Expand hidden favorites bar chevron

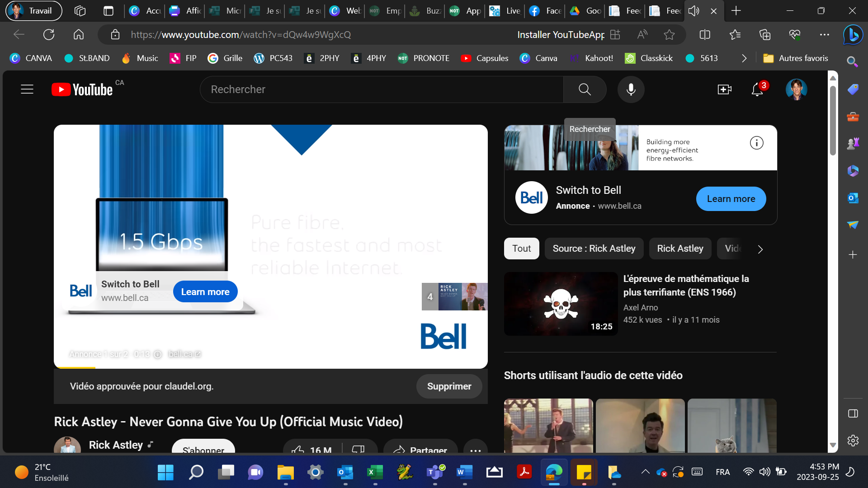744,58
